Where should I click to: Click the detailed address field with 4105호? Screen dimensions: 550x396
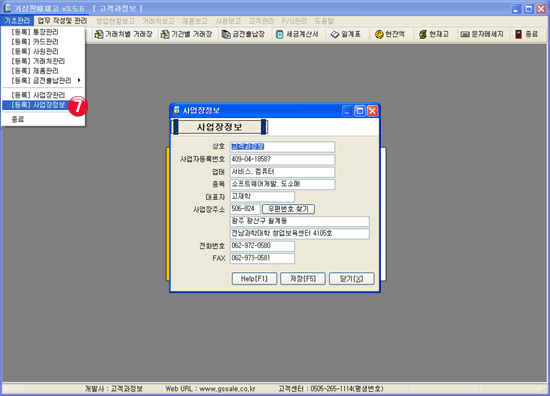pos(300,234)
